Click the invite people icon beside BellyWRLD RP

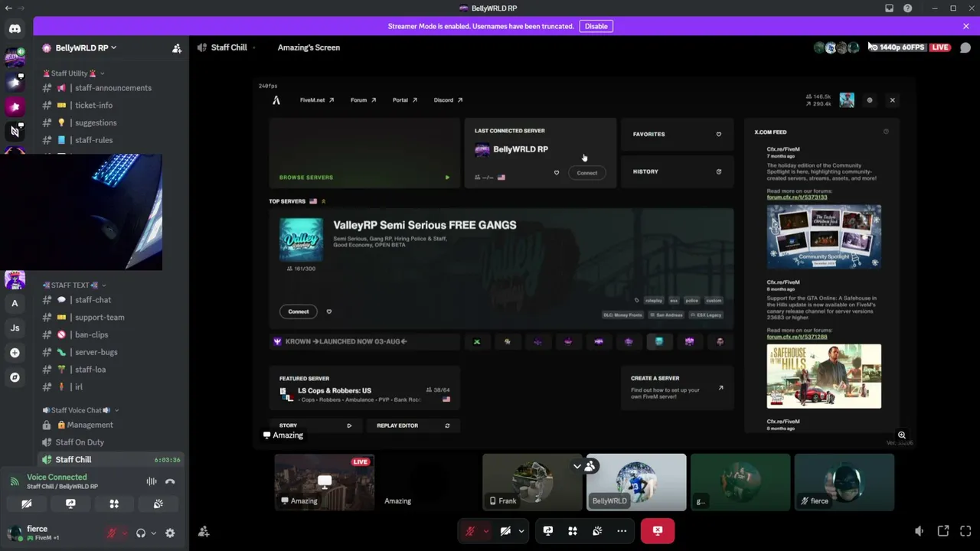[177, 48]
